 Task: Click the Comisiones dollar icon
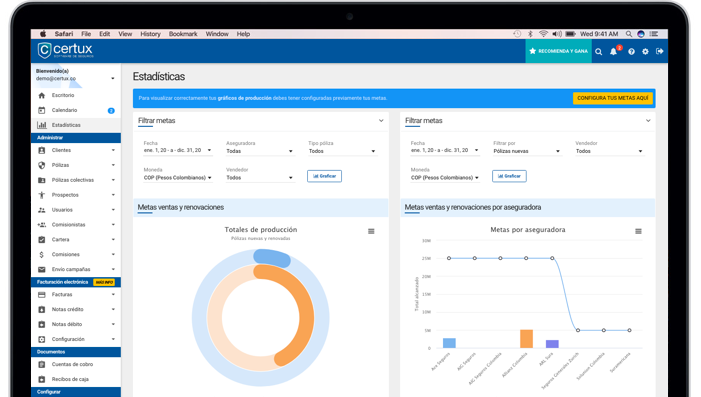pos(42,254)
